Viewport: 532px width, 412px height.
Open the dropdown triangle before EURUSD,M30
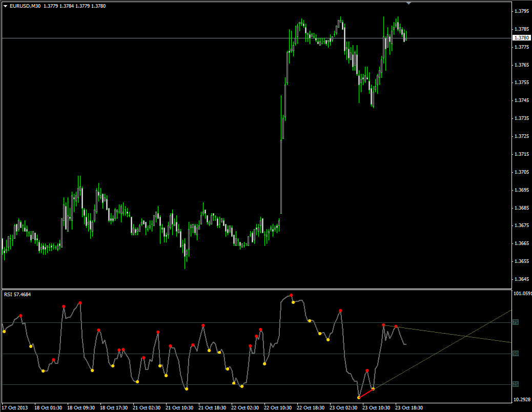6,6
